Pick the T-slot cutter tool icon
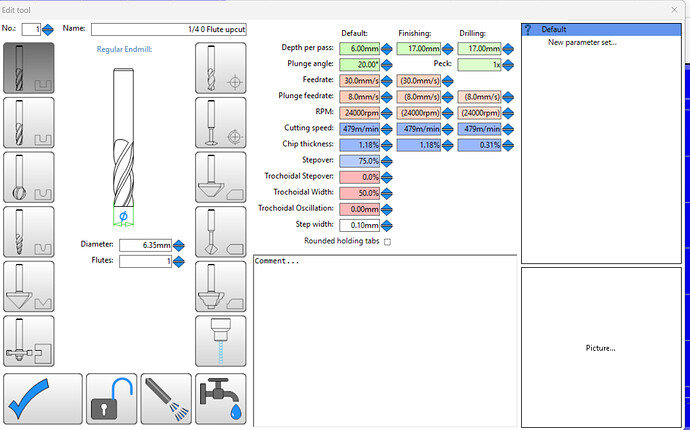 pos(29,341)
